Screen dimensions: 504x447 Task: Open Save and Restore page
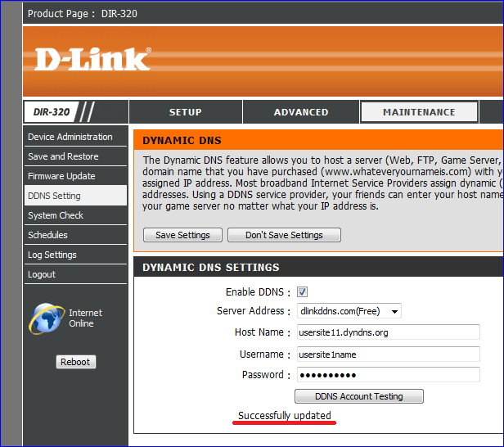(x=75, y=156)
